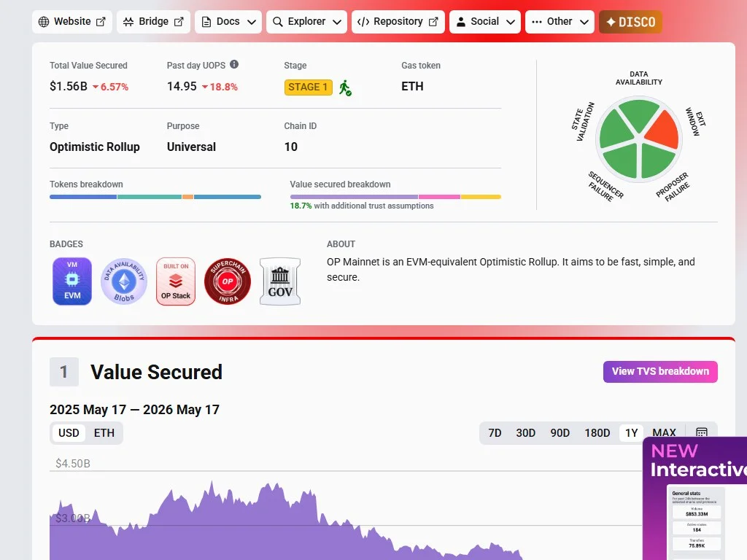Select the 1Y time range
This screenshot has width=747, height=560.
pyautogui.click(x=631, y=433)
